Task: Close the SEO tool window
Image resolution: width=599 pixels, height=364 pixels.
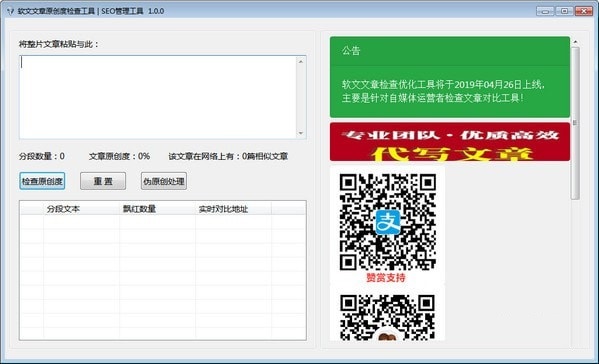Action: [583, 11]
